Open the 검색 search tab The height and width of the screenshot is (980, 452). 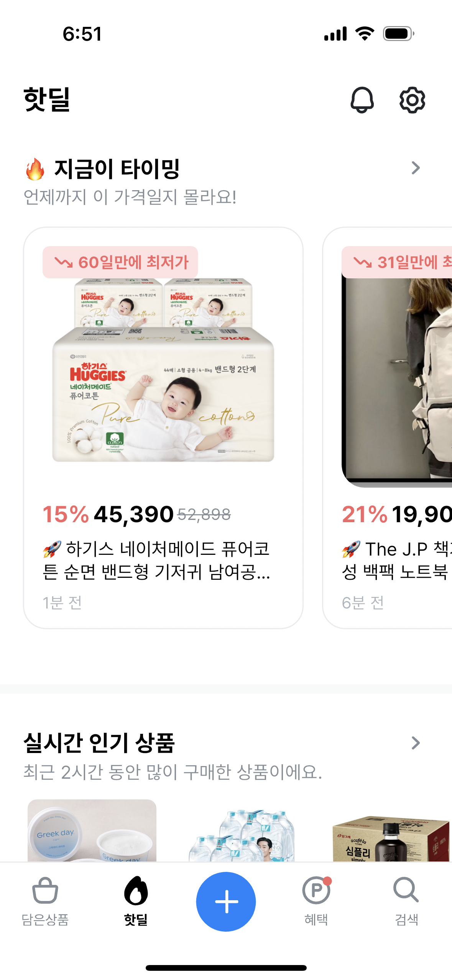pos(406,901)
